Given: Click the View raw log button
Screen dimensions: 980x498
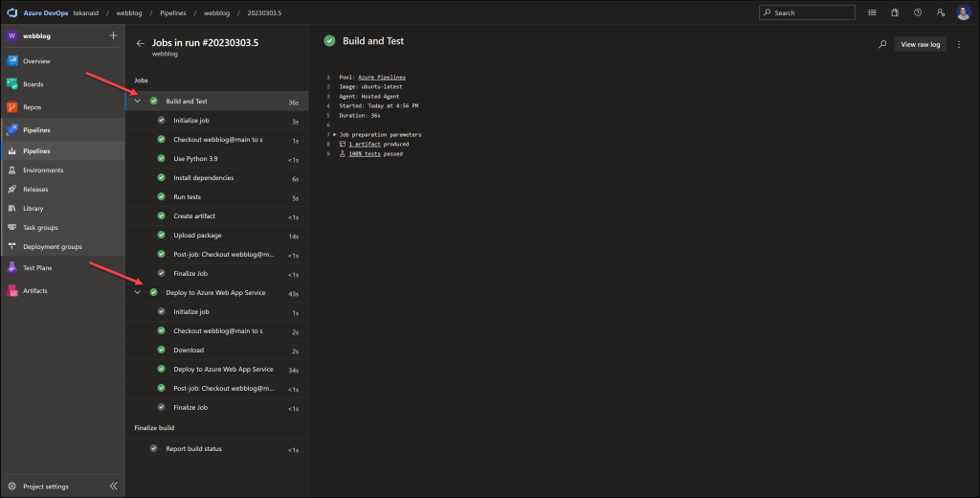Looking at the screenshot, I should [x=920, y=44].
